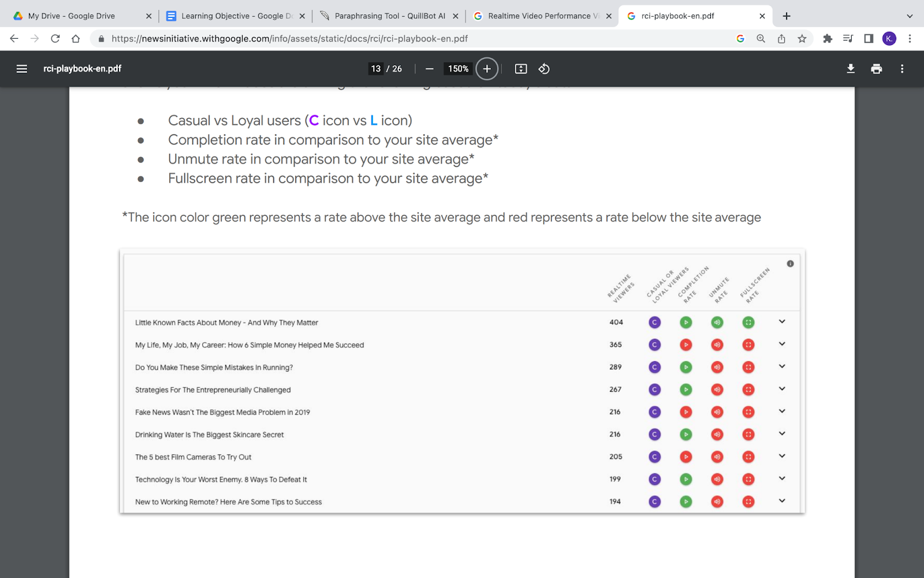Viewport: 924px width, 578px height.
Task: Download the PDF file
Action: click(x=851, y=69)
